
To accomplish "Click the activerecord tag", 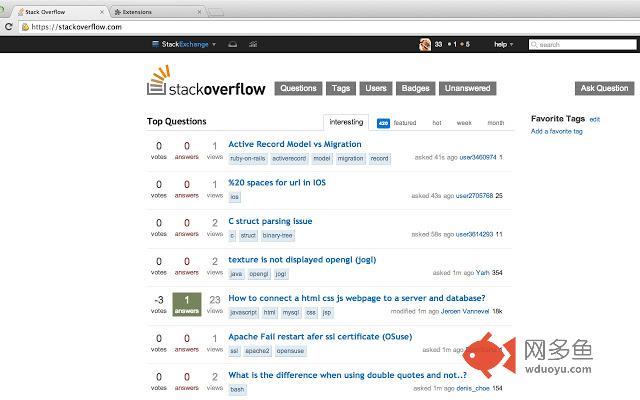I will 289,158.
